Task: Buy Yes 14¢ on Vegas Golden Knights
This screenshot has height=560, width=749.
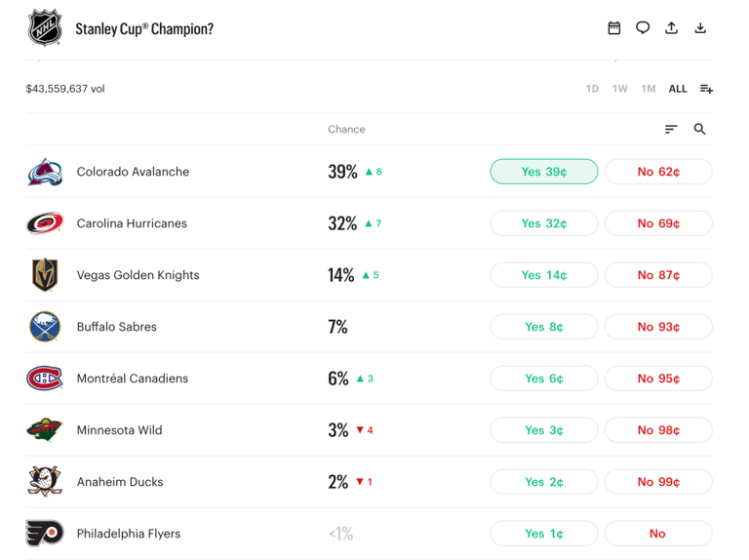Action: (544, 275)
